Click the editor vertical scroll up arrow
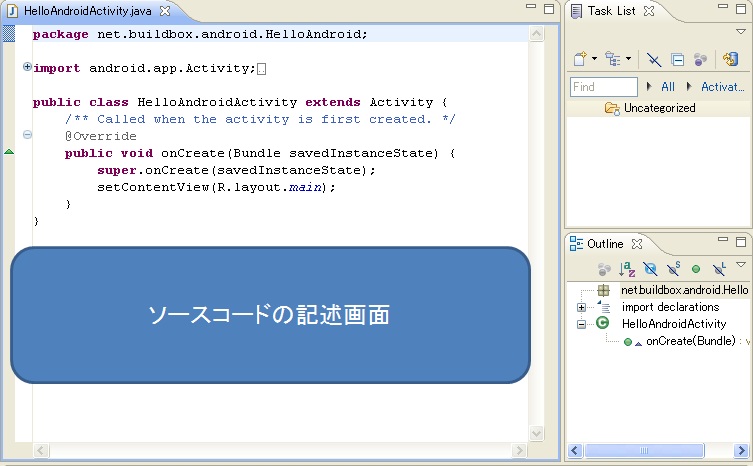 536,34
